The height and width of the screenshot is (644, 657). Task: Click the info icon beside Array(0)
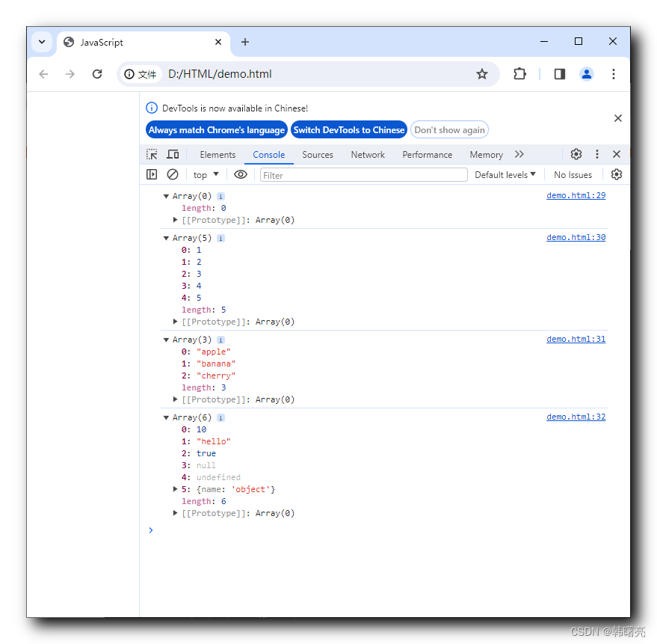(220, 197)
